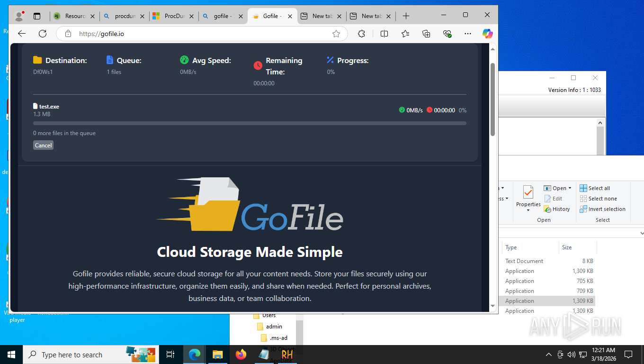
Task: Open Split screen in Edge
Action: [x=384, y=34]
